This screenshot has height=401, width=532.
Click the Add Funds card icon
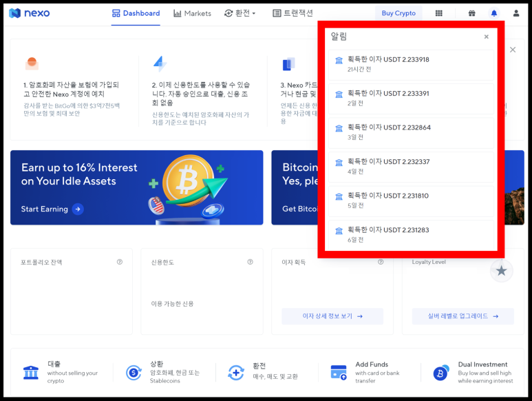(x=339, y=373)
